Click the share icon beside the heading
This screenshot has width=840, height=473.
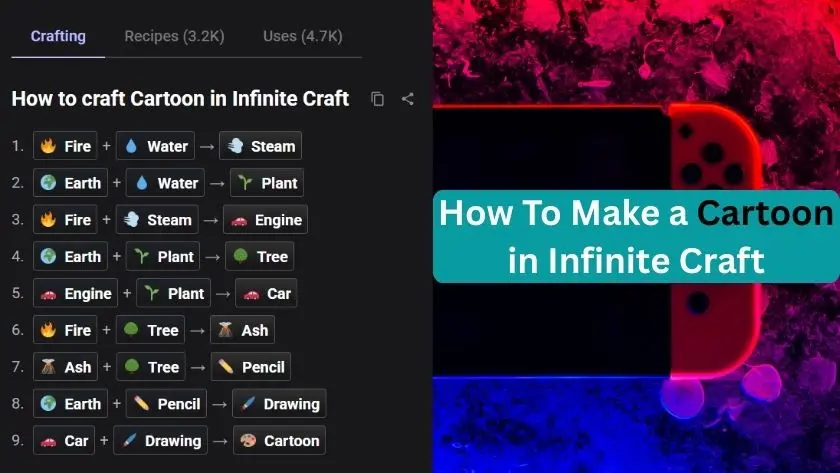tap(408, 99)
